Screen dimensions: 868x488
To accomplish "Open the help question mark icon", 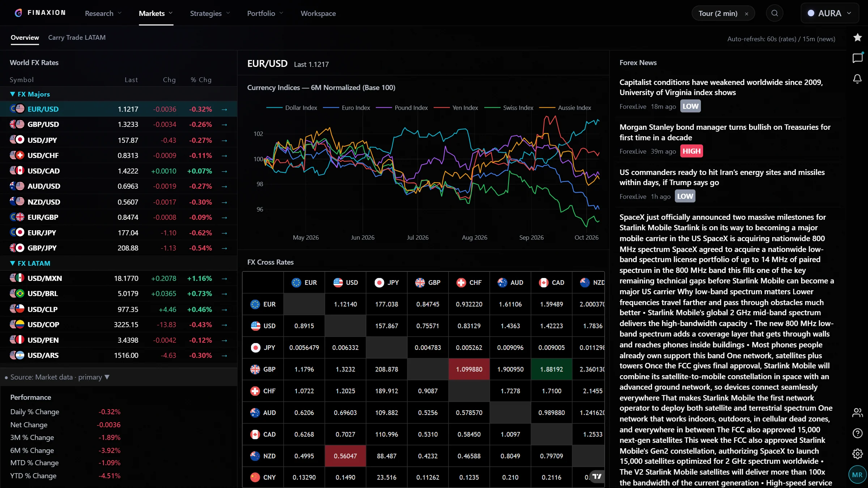I will click(858, 433).
